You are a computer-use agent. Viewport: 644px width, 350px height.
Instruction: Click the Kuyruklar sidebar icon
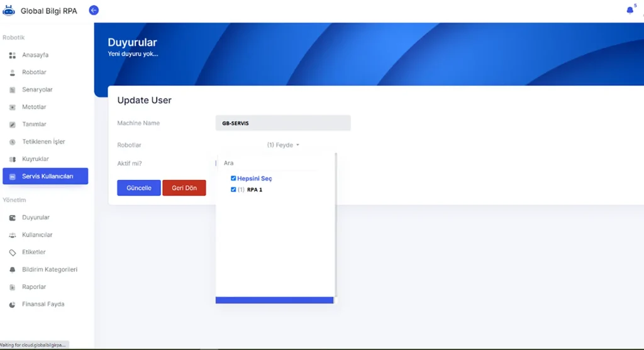[13, 159]
